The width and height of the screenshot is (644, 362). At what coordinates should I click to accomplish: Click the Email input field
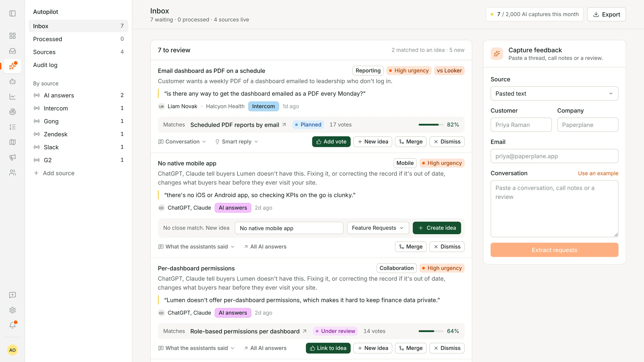(x=554, y=156)
